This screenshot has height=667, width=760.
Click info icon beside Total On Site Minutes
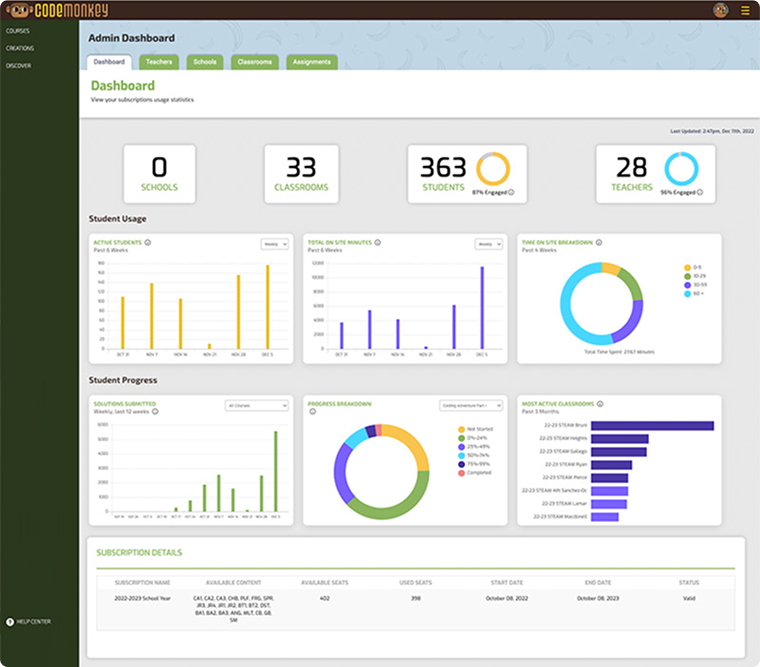coord(379,242)
